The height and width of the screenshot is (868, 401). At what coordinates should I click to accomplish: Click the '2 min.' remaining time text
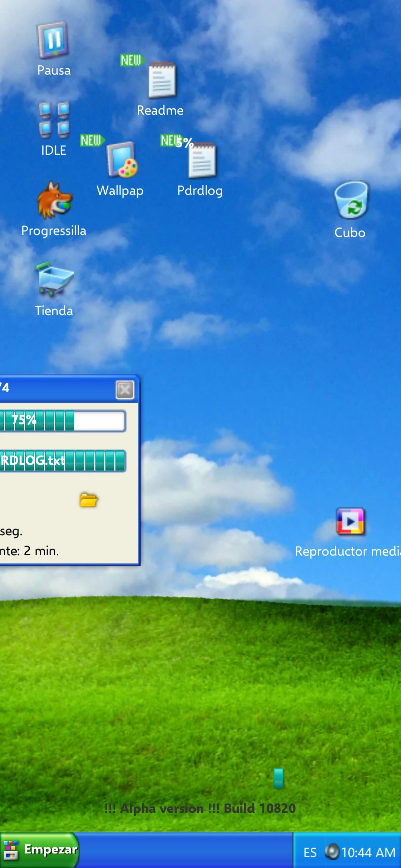(x=41, y=551)
